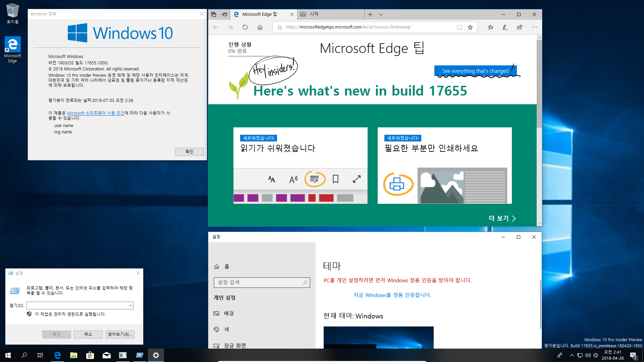The image size is (644, 362).
Task: Click Settings gear on taskbar
Action: click(156, 355)
